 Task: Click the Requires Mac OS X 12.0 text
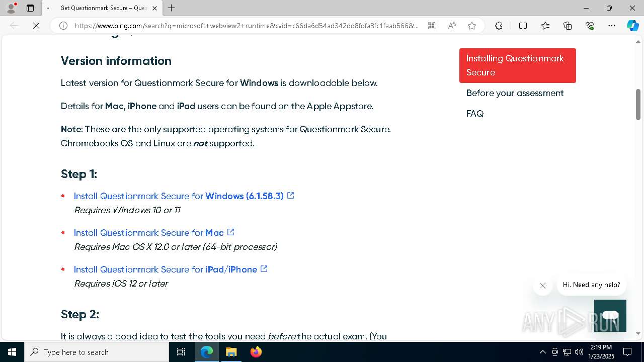(x=176, y=247)
